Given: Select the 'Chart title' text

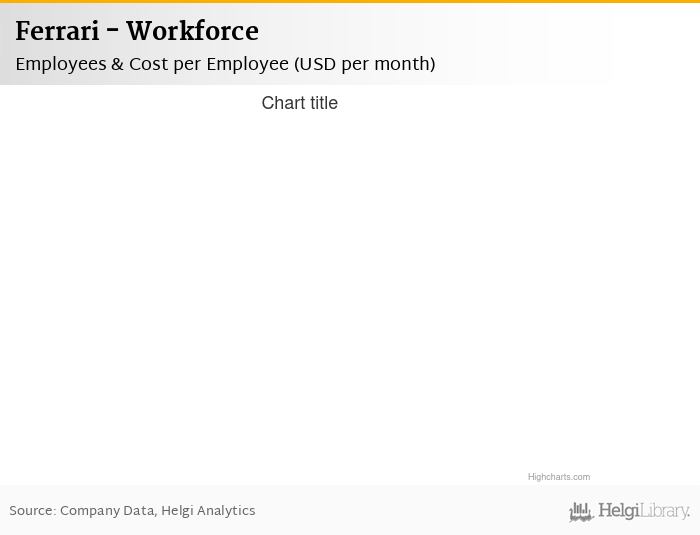Looking at the screenshot, I should (299, 103).
